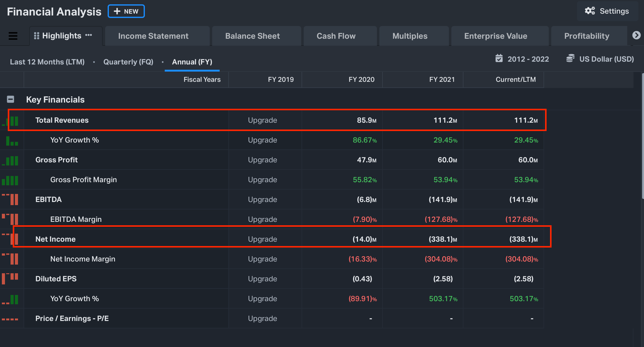Open the Cash Flow tab
The image size is (644, 347).
pos(336,36)
